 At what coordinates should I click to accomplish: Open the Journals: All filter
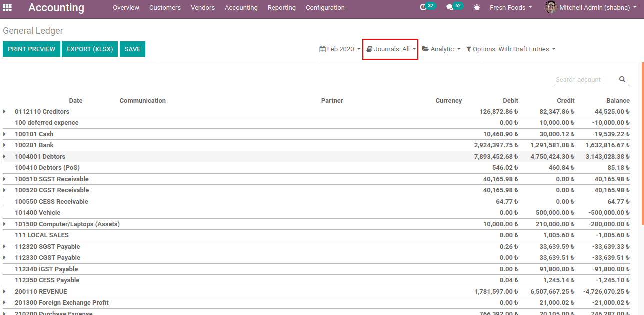[391, 49]
